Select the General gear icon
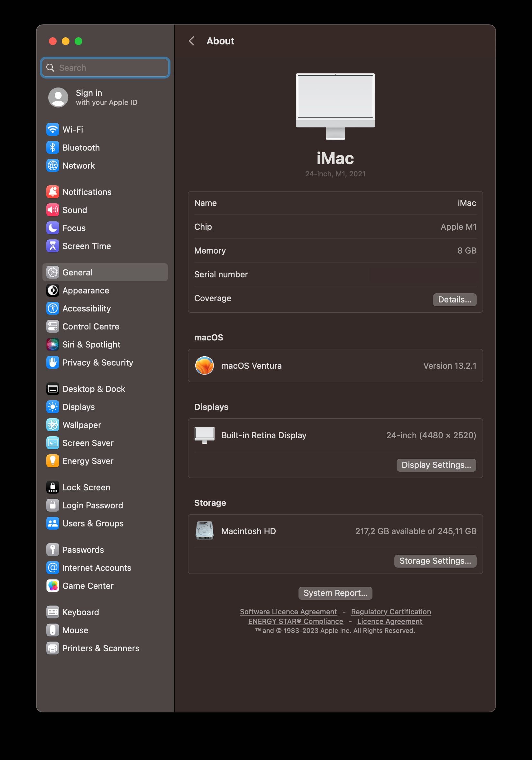Screen dimensions: 532x760 [53, 273]
